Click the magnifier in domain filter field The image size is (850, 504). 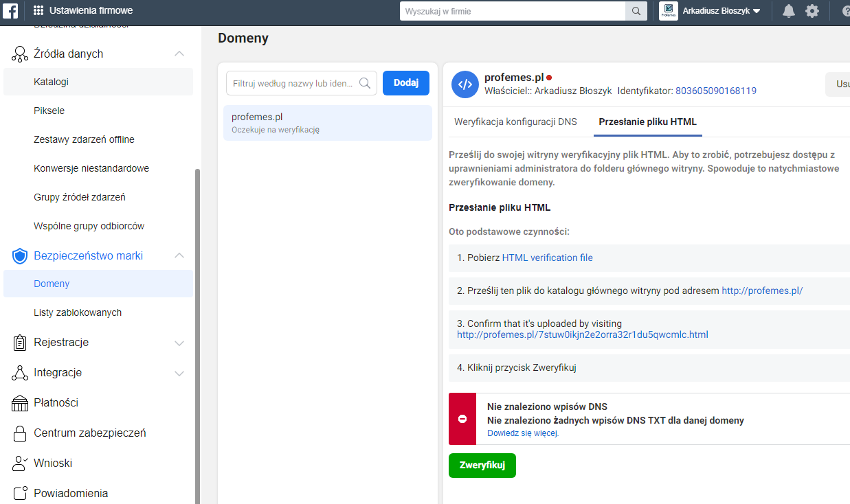365,83
